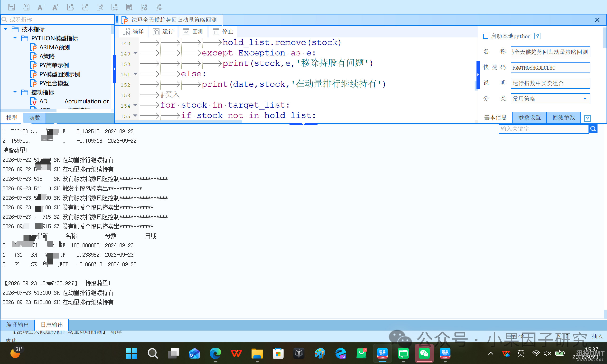Fold code block at line 154

[x=135, y=105]
